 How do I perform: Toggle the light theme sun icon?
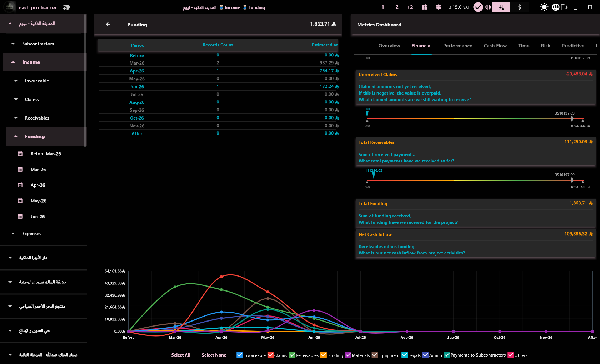click(544, 7)
